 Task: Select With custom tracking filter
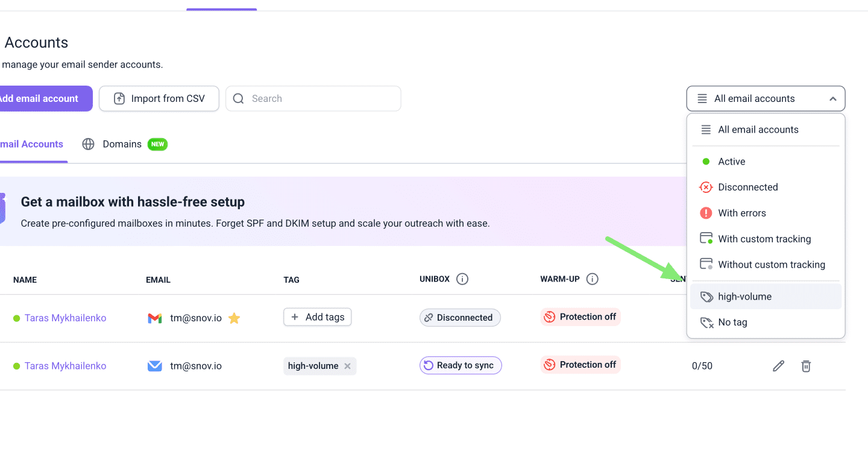point(764,239)
